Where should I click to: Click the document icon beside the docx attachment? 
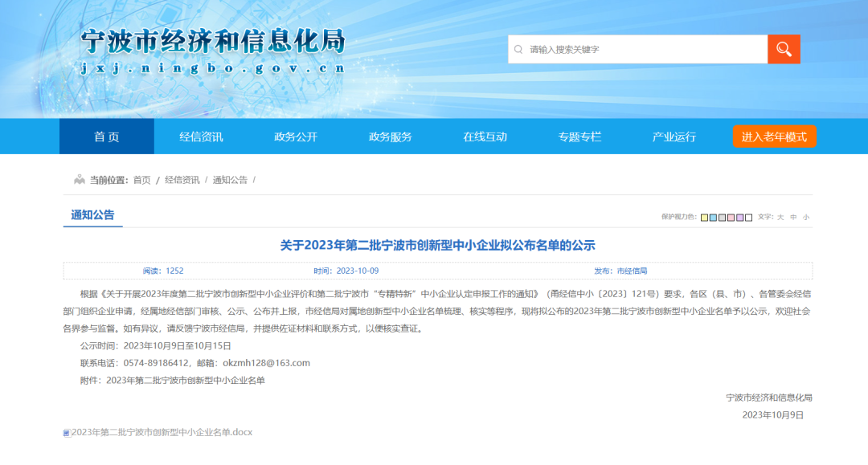(x=67, y=433)
